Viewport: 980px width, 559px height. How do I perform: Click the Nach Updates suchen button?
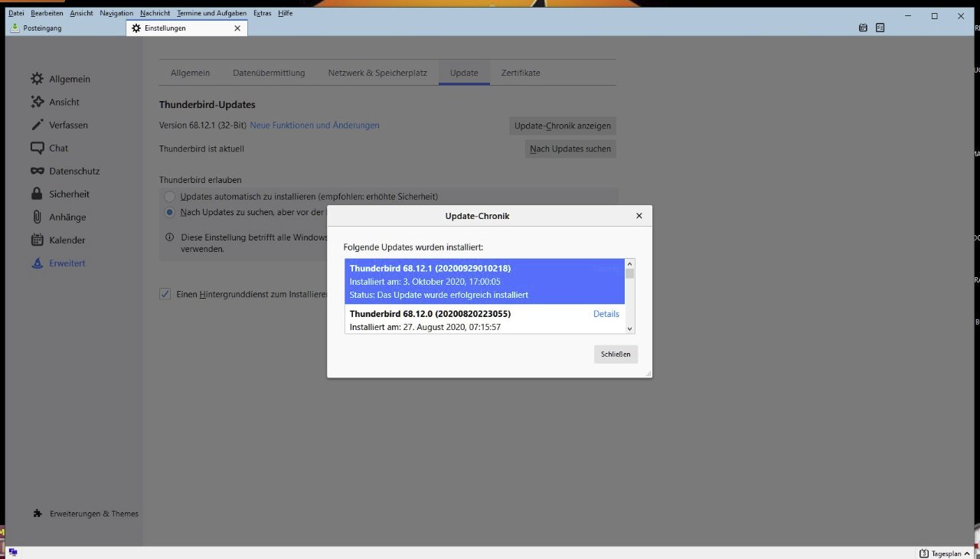pyautogui.click(x=570, y=149)
